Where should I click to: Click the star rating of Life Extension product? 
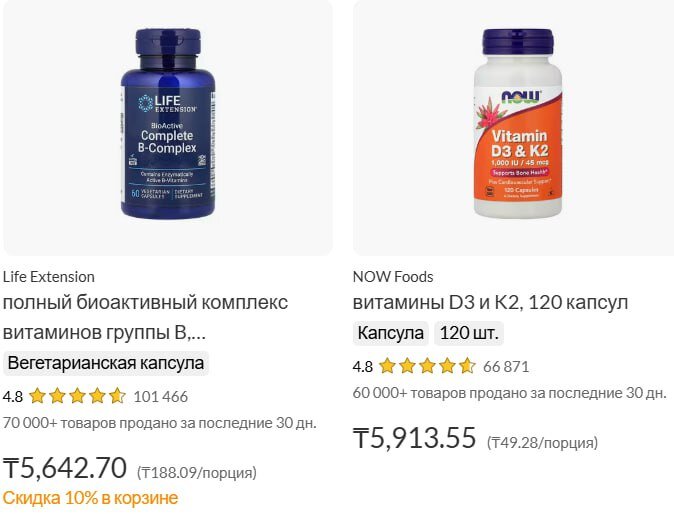click(77, 396)
